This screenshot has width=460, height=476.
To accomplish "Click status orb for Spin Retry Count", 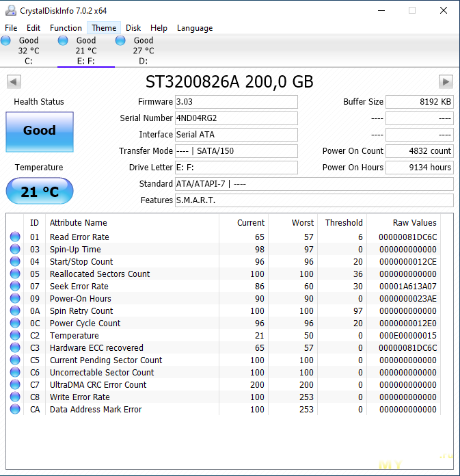I will pyautogui.click(x=15, y=310).
